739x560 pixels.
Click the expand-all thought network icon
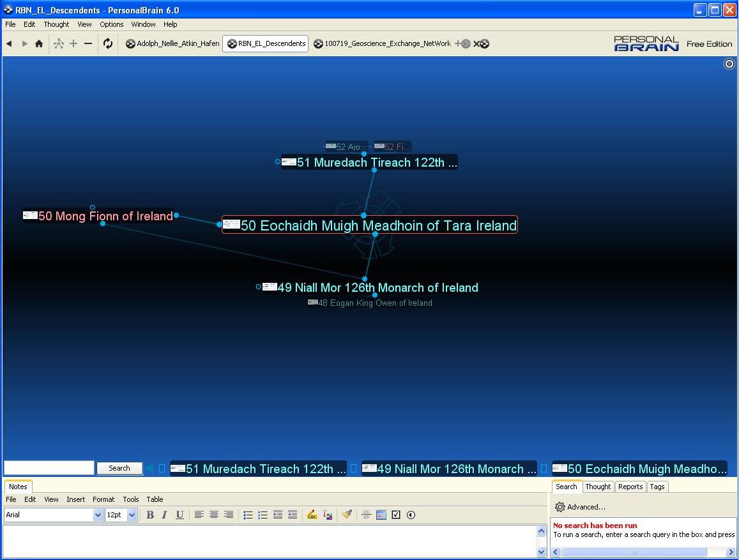(x=58, y=44)
